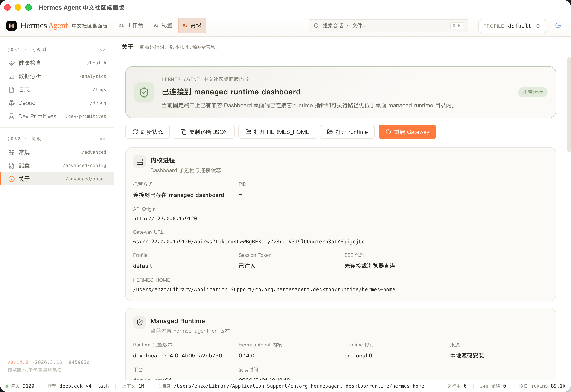This screenshot has width=571, height=392.
Task: Click the 托管运行 status badge
Action: (532, 92)
